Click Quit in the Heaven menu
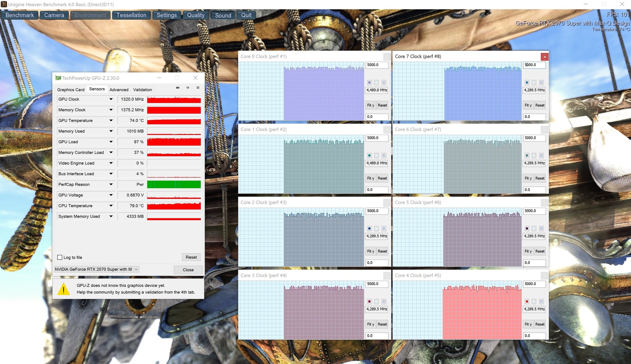 point(246,15)
